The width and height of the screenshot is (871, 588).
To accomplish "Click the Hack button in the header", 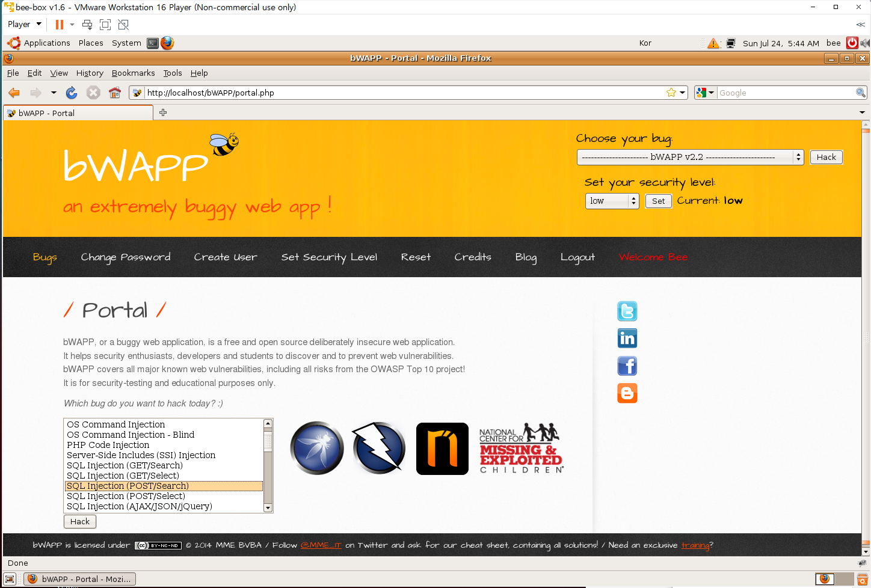I will [x=826, y=157].
